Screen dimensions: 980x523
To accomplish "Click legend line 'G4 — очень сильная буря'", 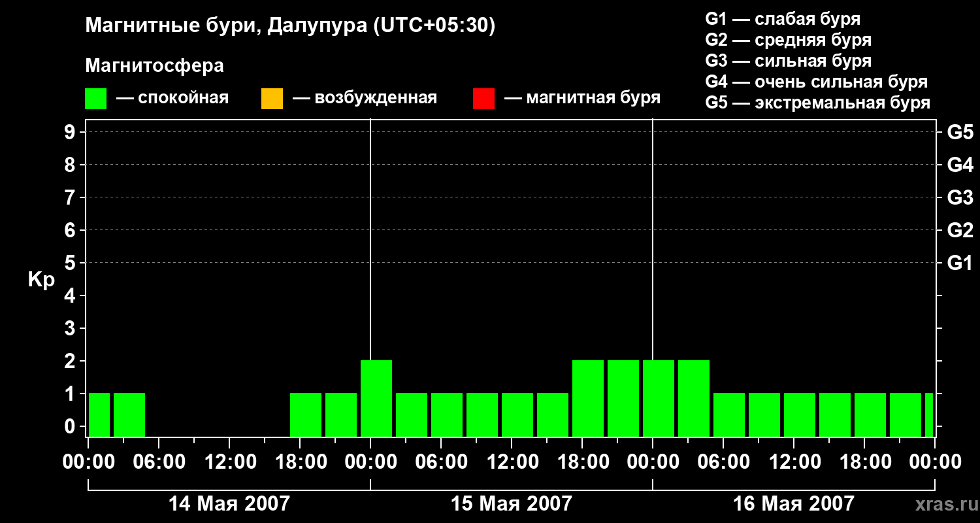I will click(x=817, y=82).
